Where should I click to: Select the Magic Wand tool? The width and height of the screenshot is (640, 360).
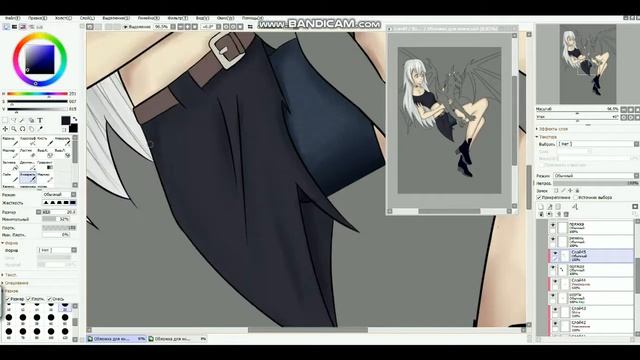click(22, 120)
